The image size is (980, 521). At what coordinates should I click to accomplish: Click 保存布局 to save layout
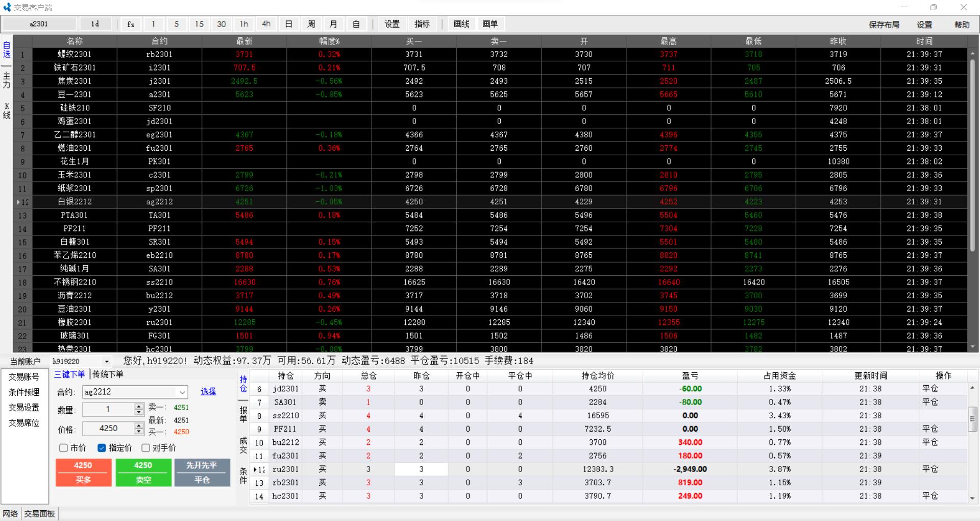coord(884,25)
